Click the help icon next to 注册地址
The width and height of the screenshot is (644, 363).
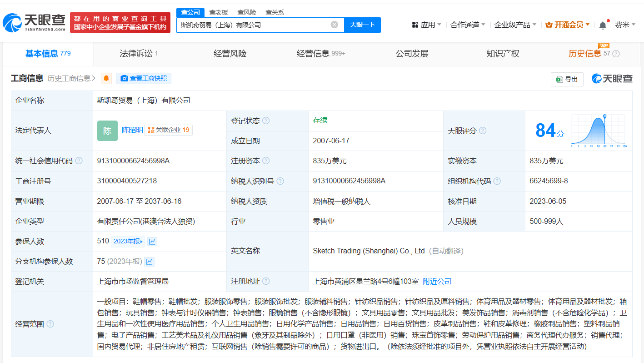click(x=266, y=282)
